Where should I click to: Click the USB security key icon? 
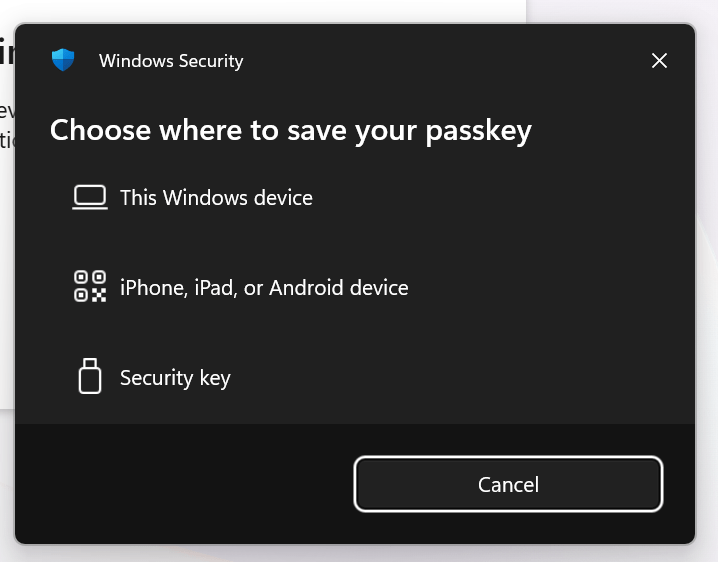click(x=89, y=377)
